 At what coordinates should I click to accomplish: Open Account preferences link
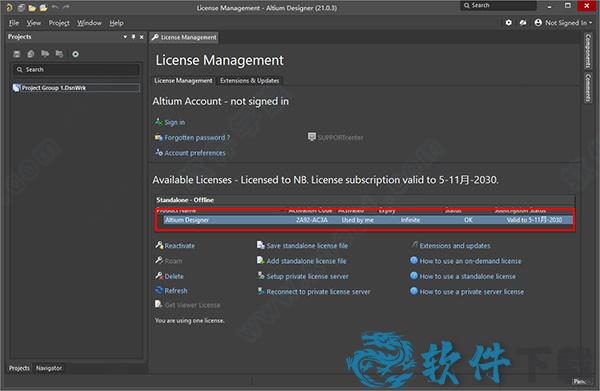tap(195, 153)
